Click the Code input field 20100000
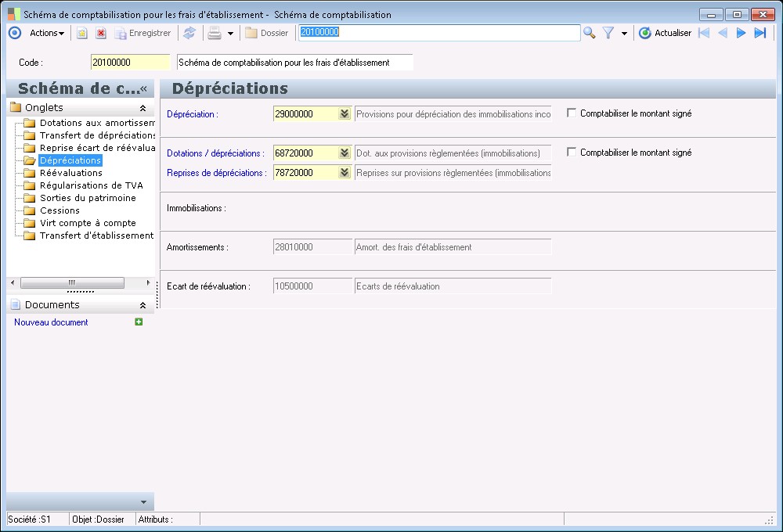The height and width of the screenshot is (532, 783). (129, 63)
